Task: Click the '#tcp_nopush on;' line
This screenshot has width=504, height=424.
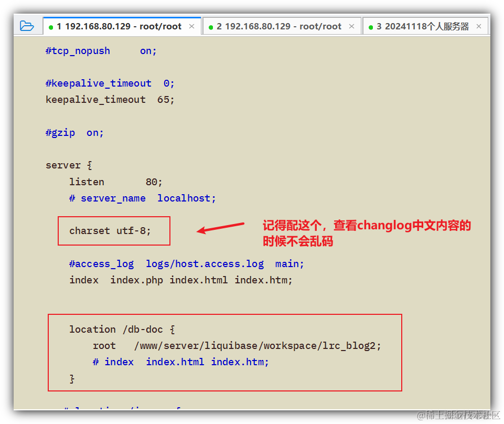Action: [101, 51]
